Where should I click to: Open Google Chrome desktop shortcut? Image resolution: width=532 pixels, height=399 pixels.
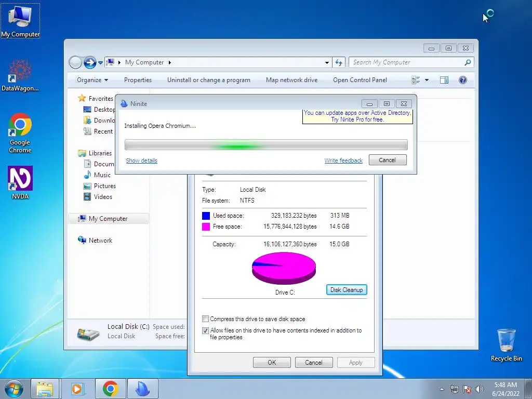click(20, 133)
